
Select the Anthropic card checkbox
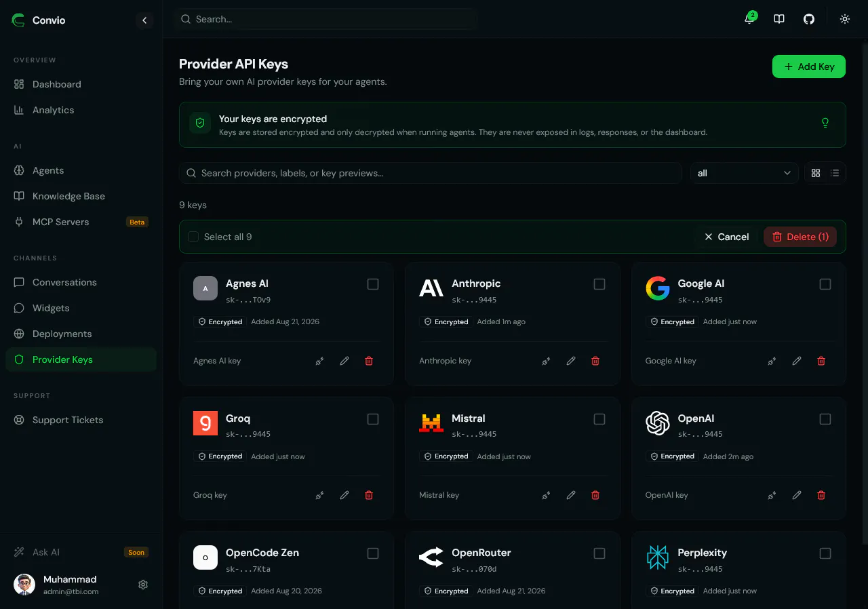click(599, 284)
